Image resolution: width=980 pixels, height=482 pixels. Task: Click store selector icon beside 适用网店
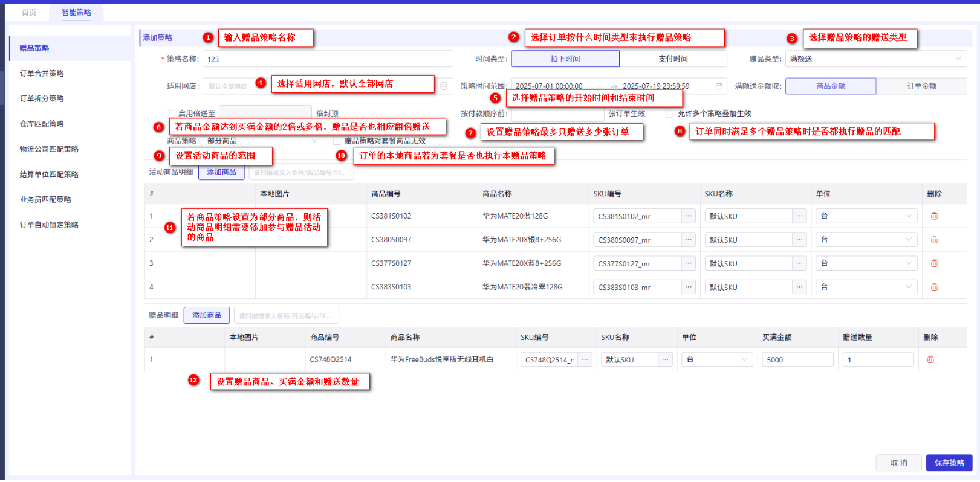[444, 86]
